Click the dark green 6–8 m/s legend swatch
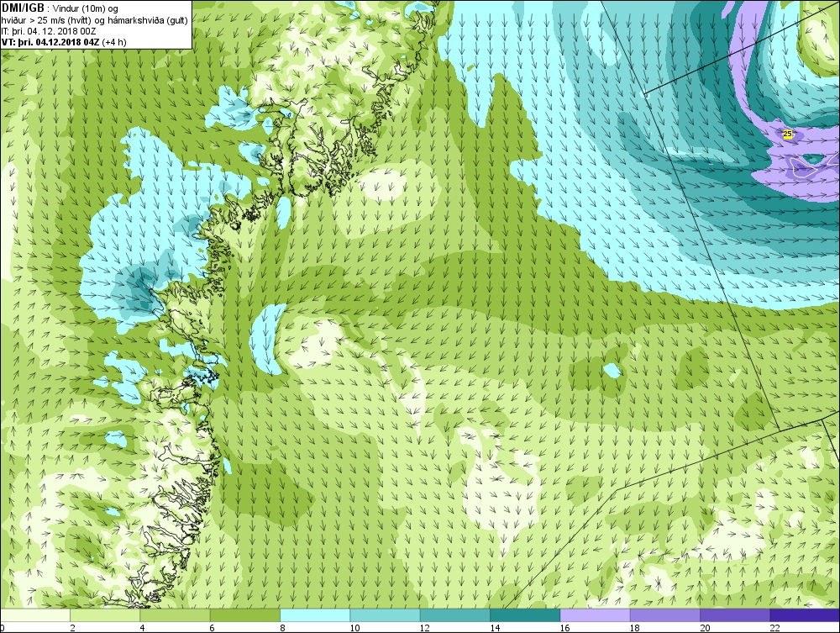The width and height of the screenshot is (840, 633). pos(244,615)
